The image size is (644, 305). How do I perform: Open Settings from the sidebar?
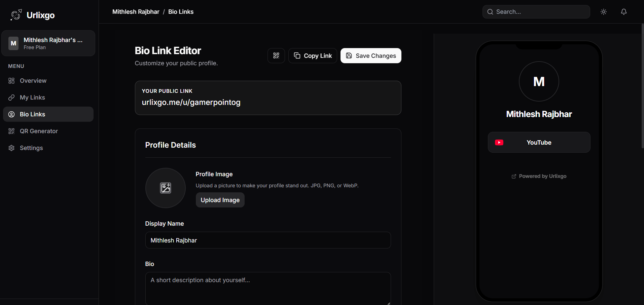[48, 148]
